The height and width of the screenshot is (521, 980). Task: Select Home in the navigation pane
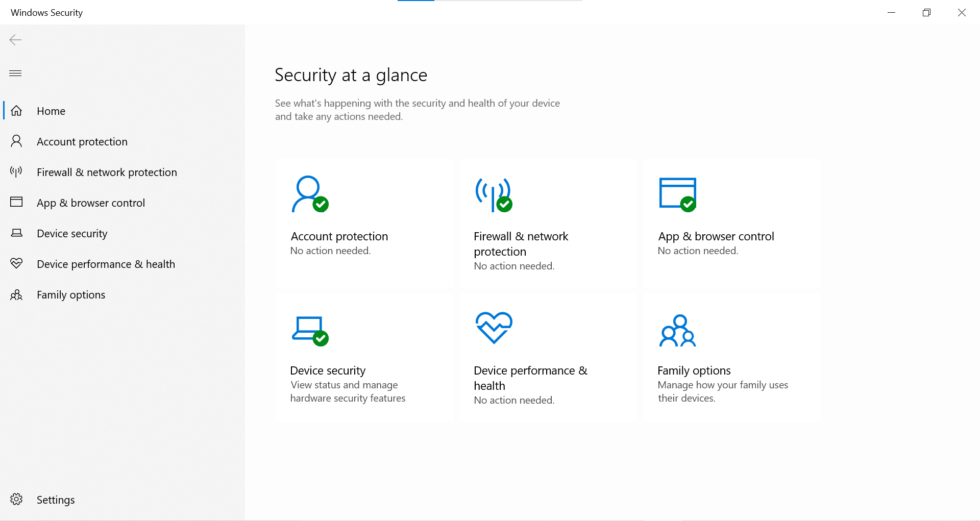coord(122,111)
